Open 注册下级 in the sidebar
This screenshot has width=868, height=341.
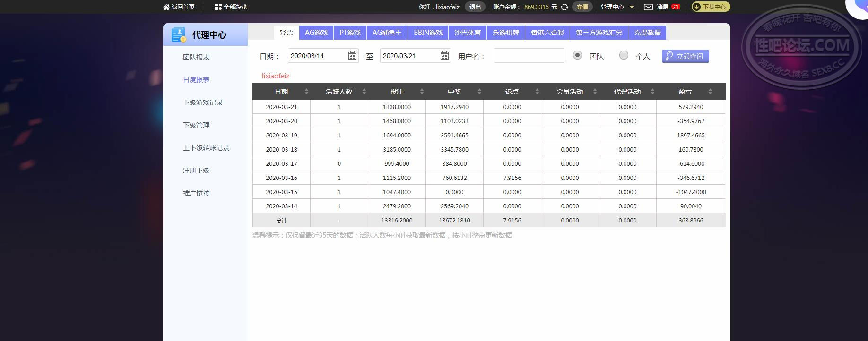[x=196, y=170]
